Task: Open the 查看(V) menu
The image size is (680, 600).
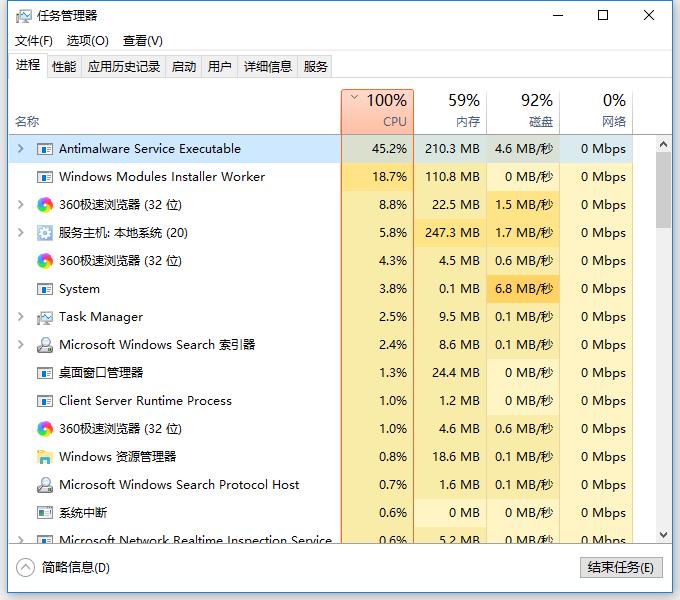Action: (x=143, y=41)
